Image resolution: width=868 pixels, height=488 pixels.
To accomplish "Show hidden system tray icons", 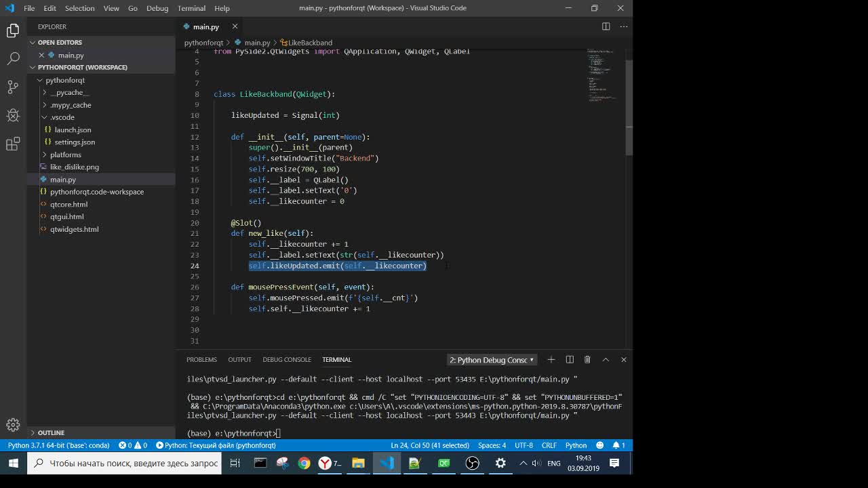I will tap(523, 463).
